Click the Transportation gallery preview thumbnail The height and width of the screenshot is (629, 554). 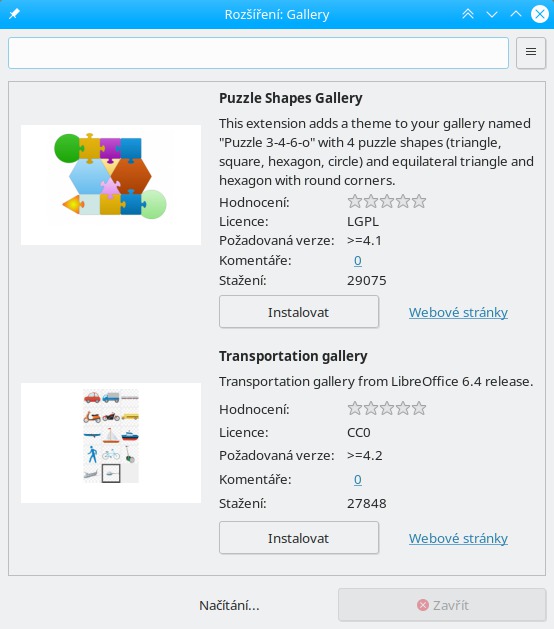tap(111, 443)
